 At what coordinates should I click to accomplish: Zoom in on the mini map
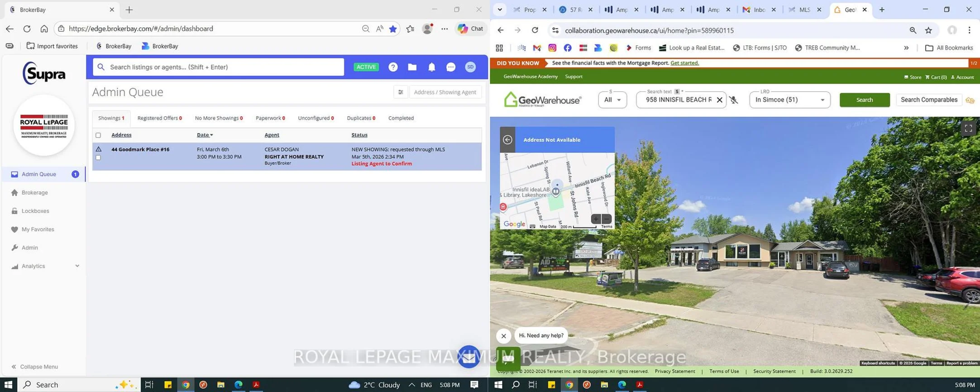596,219
